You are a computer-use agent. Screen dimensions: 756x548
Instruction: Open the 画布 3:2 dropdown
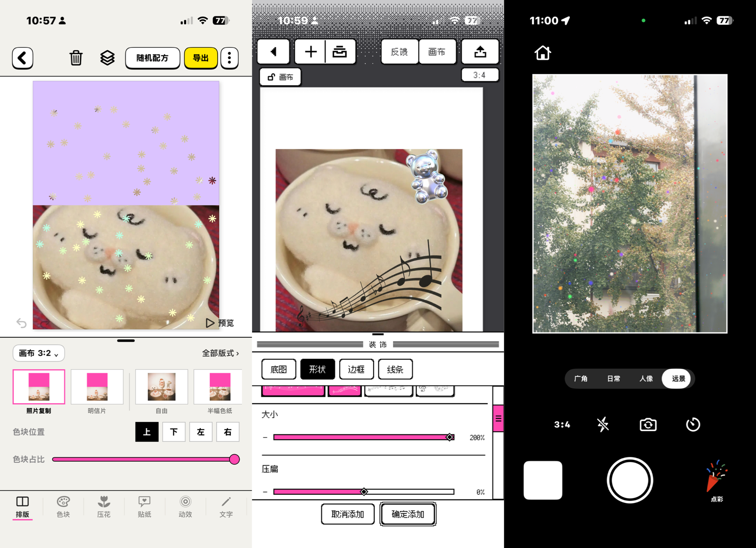coord(39,353)
